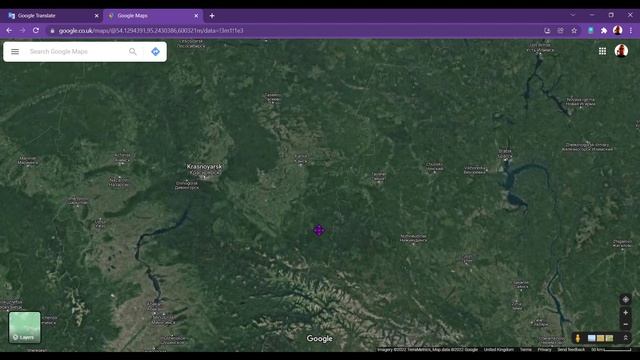This screenshot has width=640, height=360.
Task: Open the Google Maps hamburger menu
Action: click(x=15, y=52)
